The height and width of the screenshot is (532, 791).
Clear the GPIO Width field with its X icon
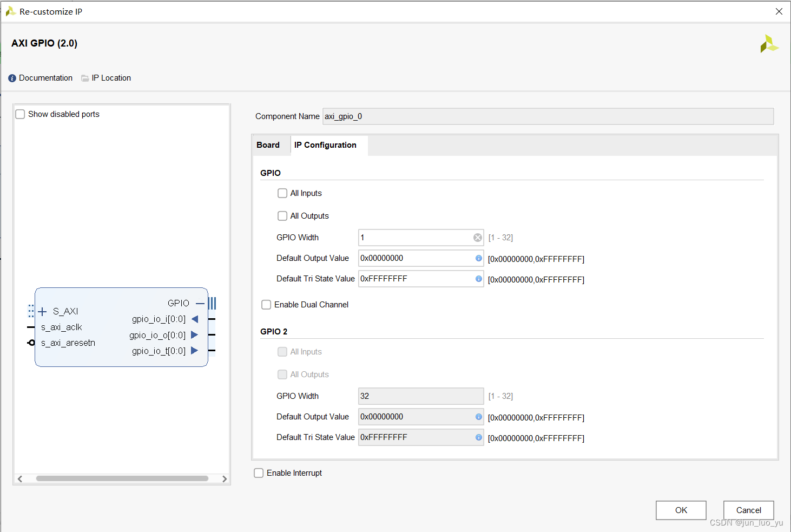point(478,238)
